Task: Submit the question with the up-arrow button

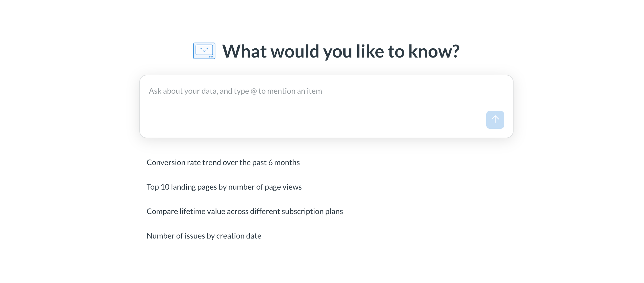Action: click(x=495, y=120)
